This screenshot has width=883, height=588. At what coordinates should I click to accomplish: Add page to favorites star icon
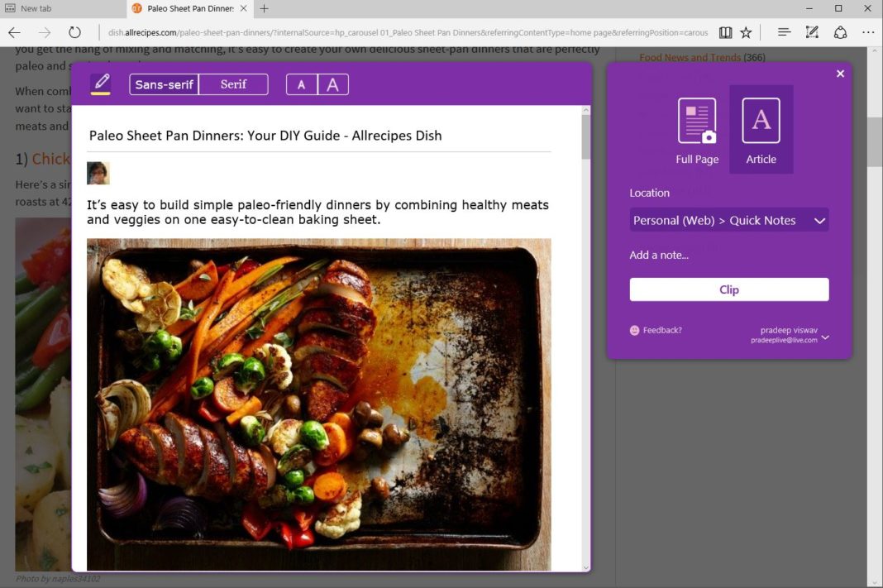coord(746,32)
